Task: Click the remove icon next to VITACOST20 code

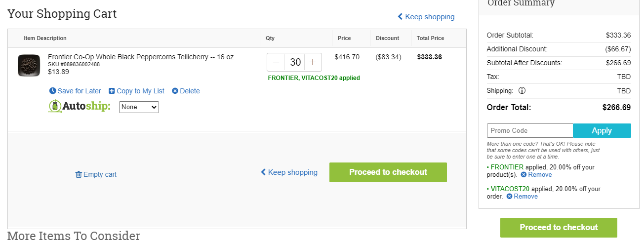Action: pos(509,197)
